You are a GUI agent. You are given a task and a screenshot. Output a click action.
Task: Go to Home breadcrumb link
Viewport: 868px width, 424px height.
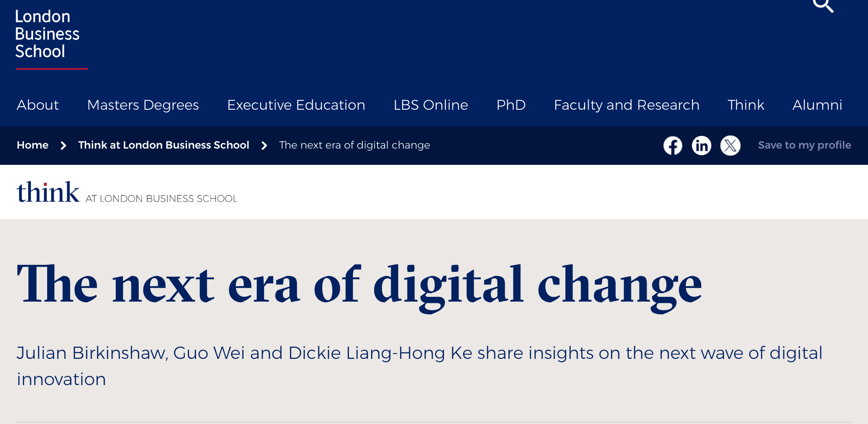(x=33, y=145)
